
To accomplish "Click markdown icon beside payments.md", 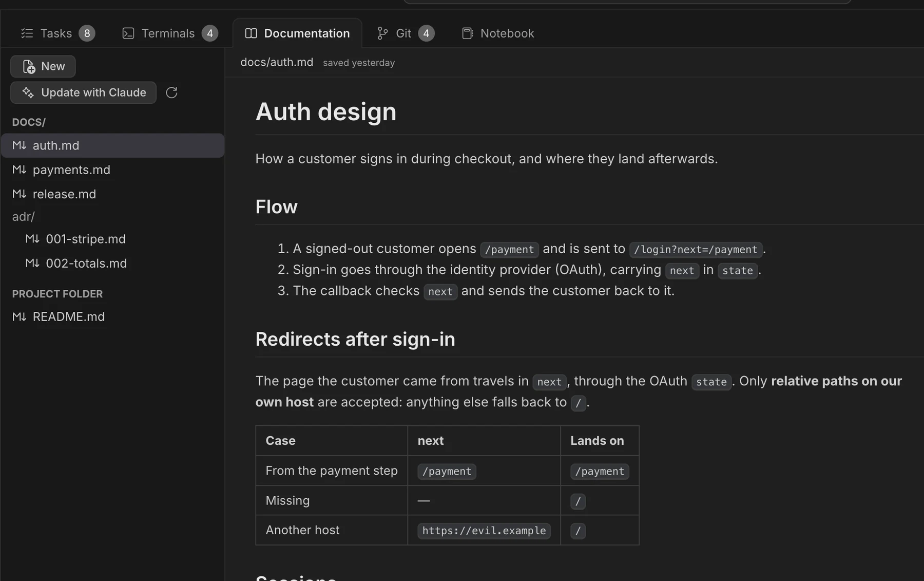I will coord(20,170).
